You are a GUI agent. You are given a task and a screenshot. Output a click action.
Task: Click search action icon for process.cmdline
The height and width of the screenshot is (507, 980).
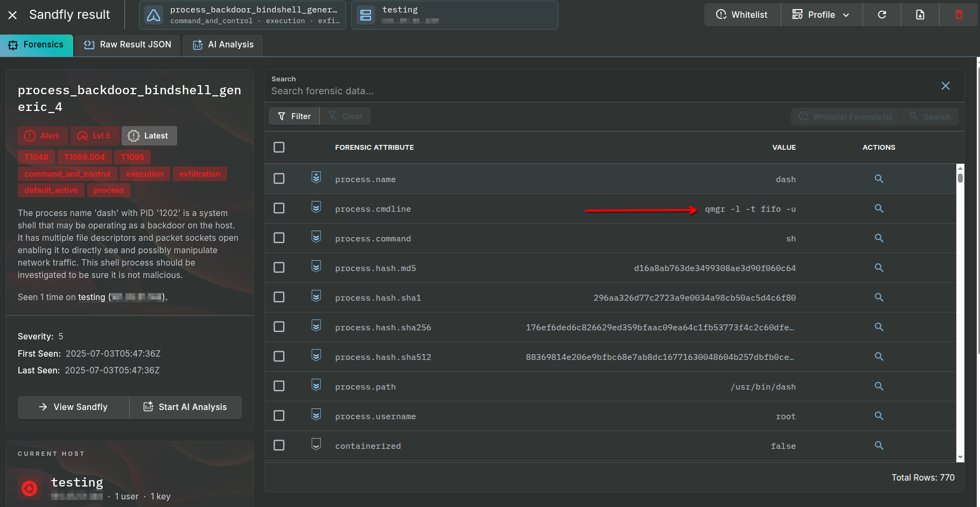[879, 209]
